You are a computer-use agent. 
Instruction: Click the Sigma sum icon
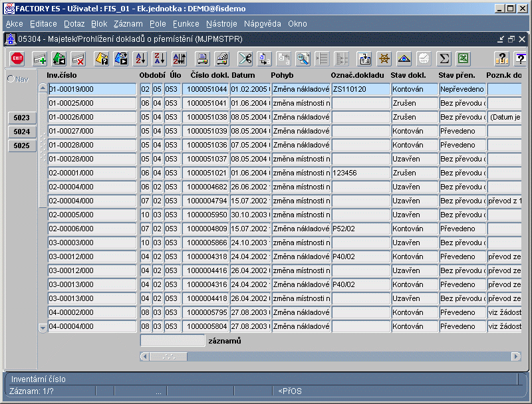[444, 58]
